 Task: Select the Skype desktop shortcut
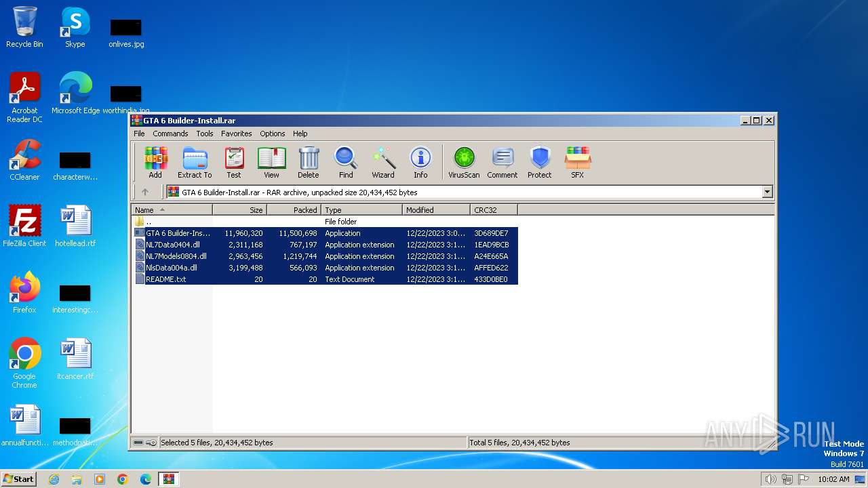pyautogui.click(x=75, y=28)
